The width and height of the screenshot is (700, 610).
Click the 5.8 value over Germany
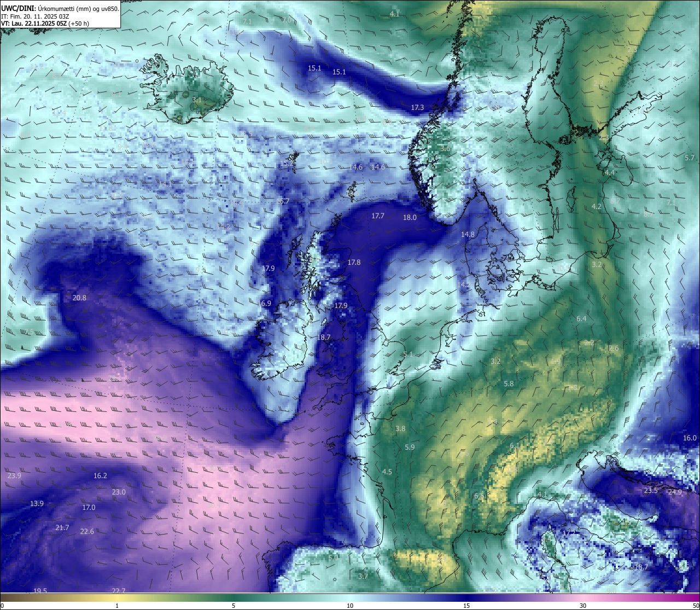(x=509, y=384)
